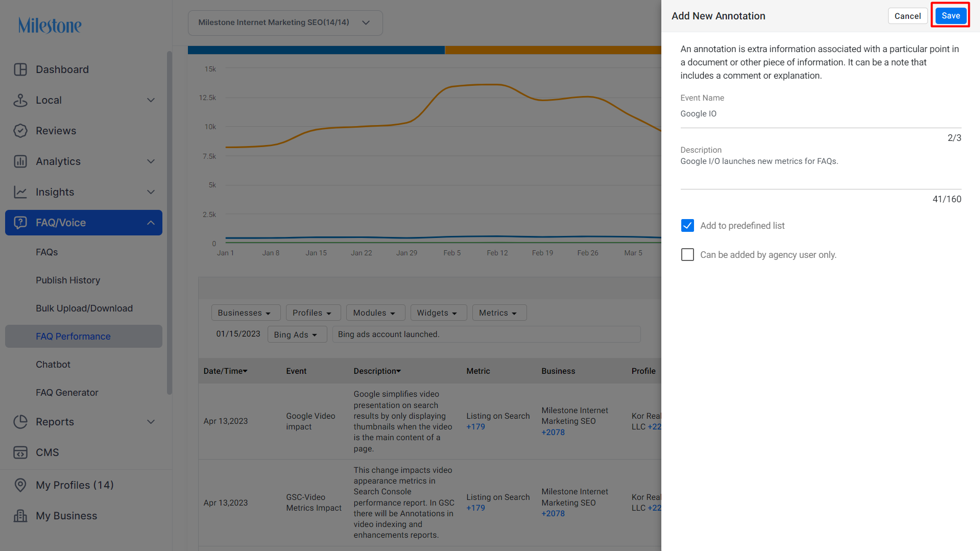The image size is (980, 551).
Task: Click the Dashboard icon in sidebar
Action: coord(20,69)
